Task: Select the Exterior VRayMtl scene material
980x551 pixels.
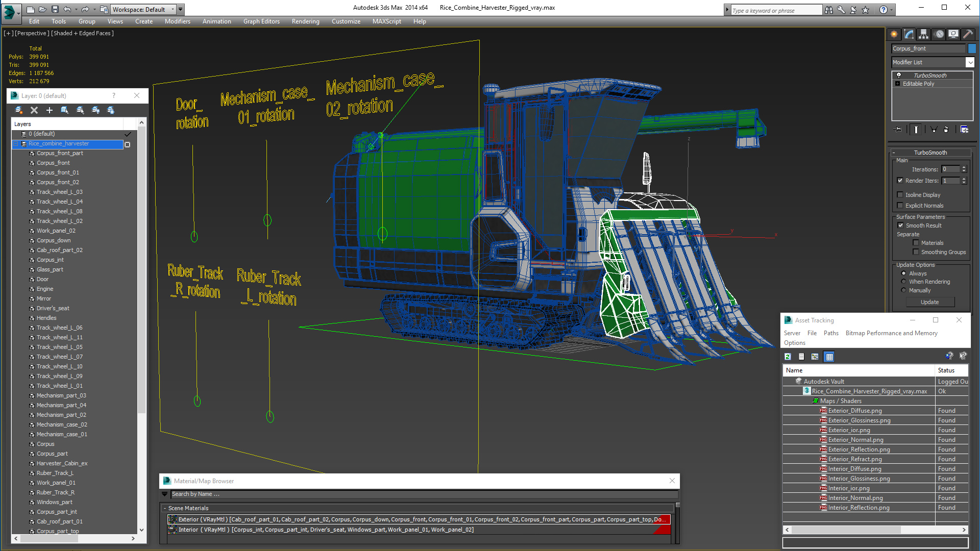Action: pyautogui.click(x=419, y=519)
